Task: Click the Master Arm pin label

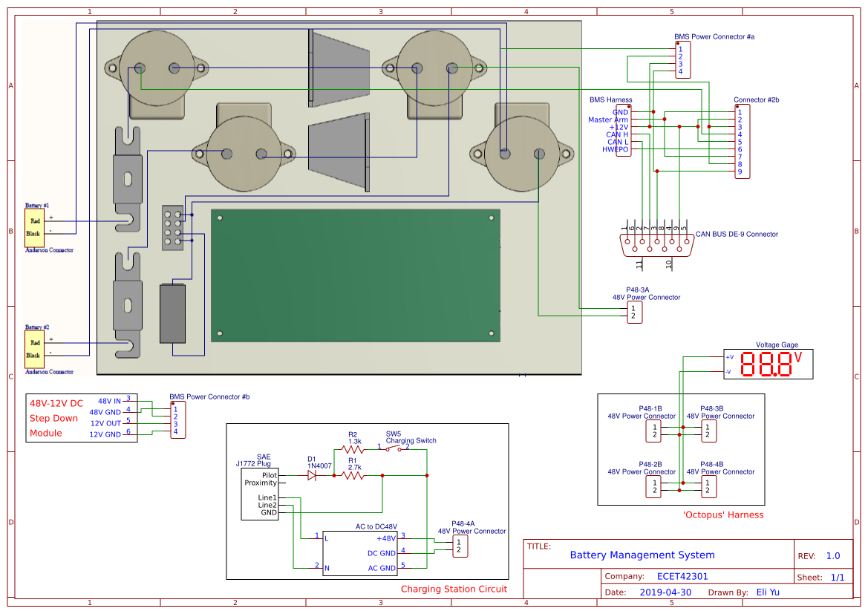Action: (x=608, y=120)
